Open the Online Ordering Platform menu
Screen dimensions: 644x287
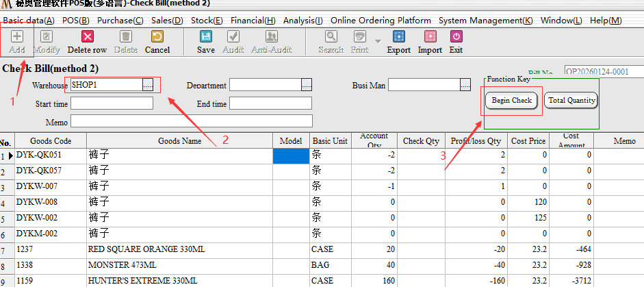[x=381, y=21]
